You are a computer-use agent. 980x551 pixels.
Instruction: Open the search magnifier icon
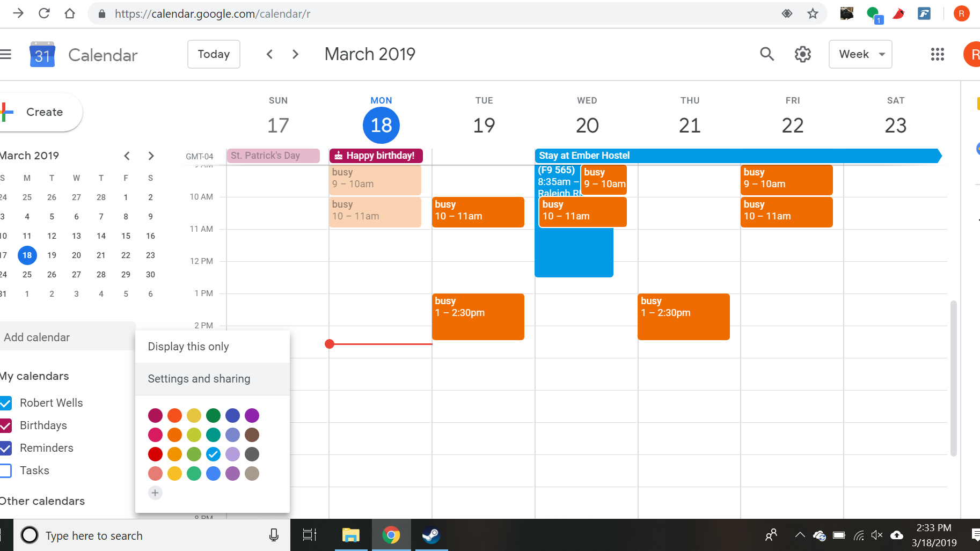click(x=767, y=54)
